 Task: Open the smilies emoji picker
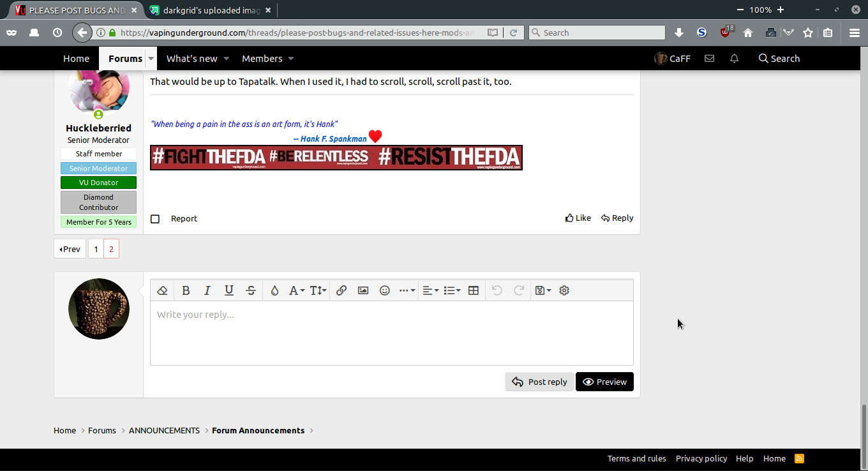tap(385, 290)
